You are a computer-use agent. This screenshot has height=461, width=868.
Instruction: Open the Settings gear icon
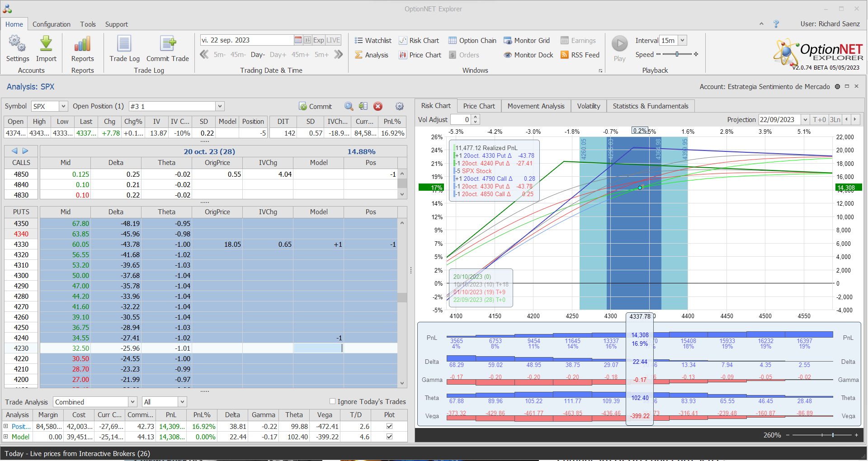[x=17, y=44]
